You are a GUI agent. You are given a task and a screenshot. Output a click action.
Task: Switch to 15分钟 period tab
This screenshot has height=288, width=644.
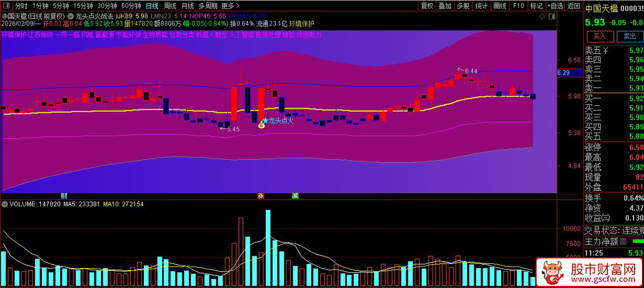click(84, 6)
